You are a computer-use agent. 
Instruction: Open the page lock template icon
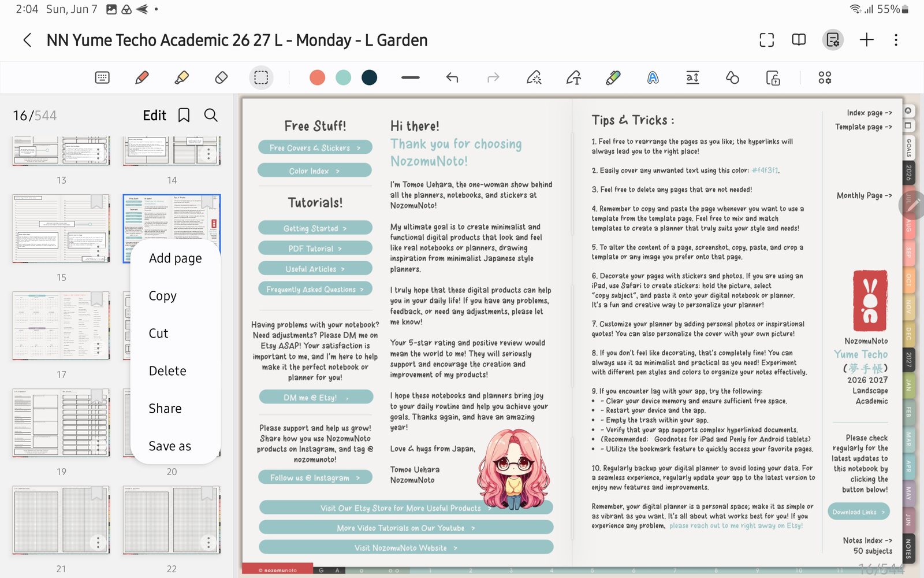coord(773,77)
